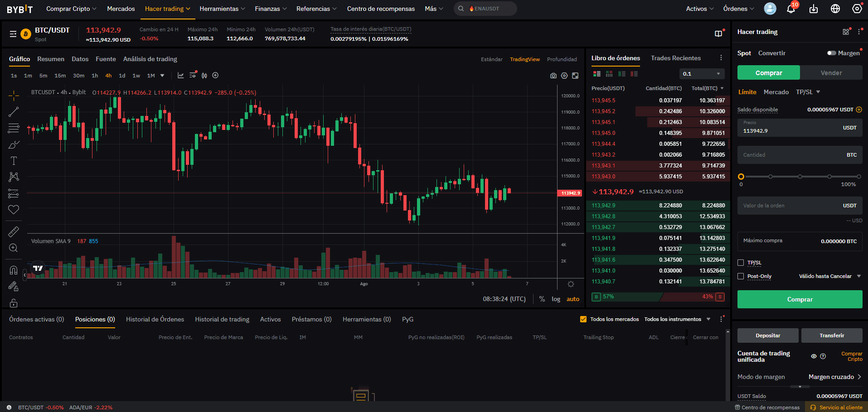Show only sell orders in order book
The image size is (868, 412).
point(634,74)
